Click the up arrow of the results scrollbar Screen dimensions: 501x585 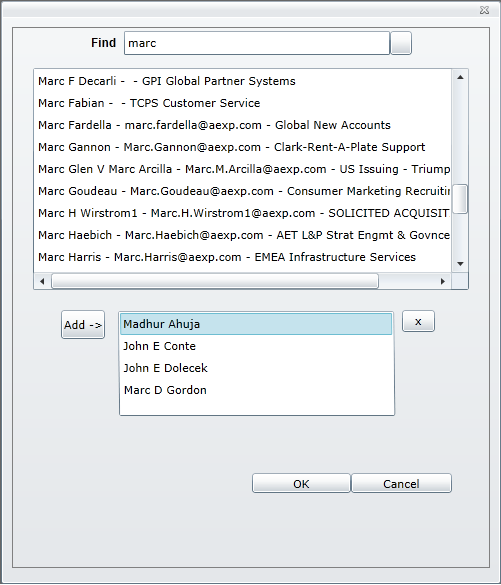coord(460,77)
